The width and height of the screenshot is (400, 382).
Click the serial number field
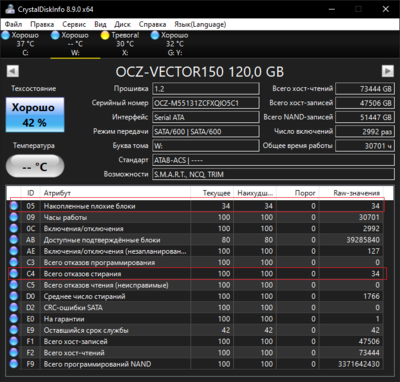[x=206, y=103]
